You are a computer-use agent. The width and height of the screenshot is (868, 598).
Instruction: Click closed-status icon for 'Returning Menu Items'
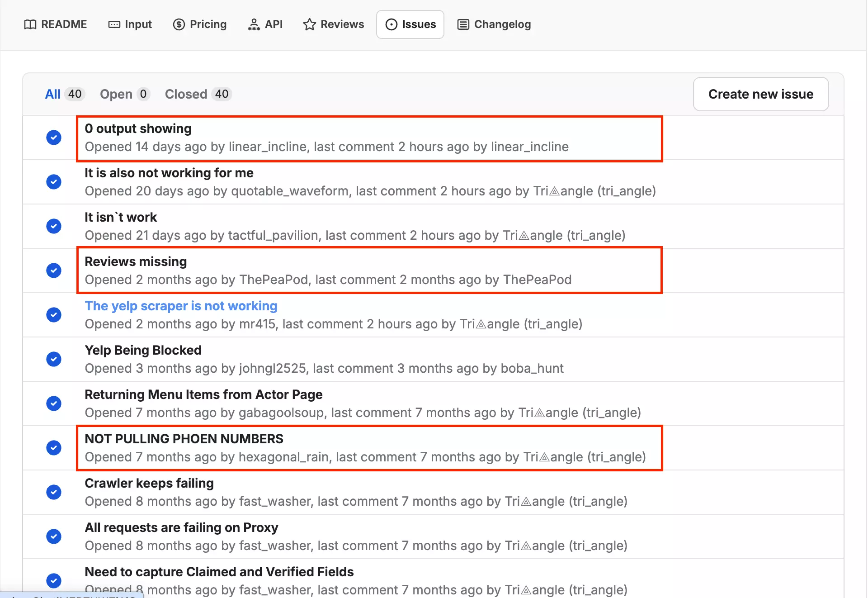coord(54,403)
